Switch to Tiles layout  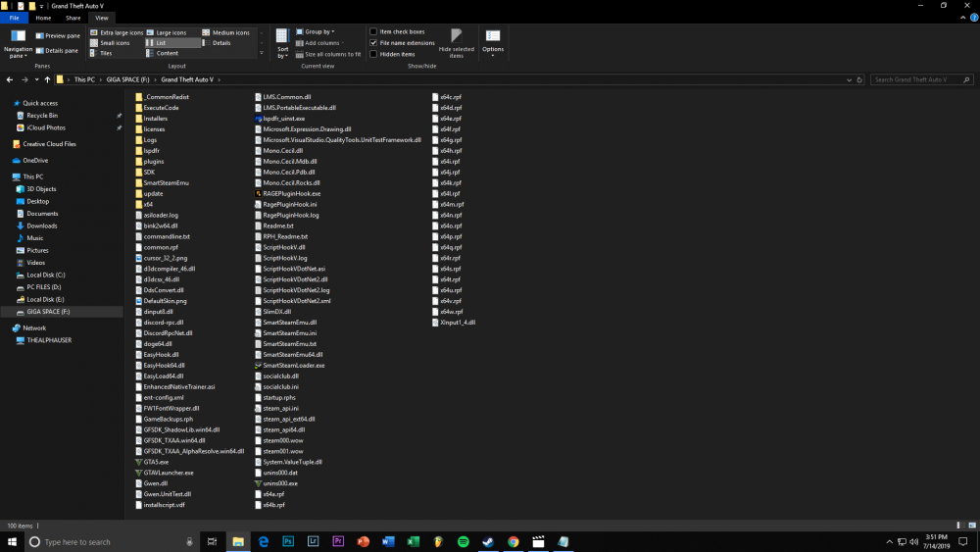pos(101,54)
